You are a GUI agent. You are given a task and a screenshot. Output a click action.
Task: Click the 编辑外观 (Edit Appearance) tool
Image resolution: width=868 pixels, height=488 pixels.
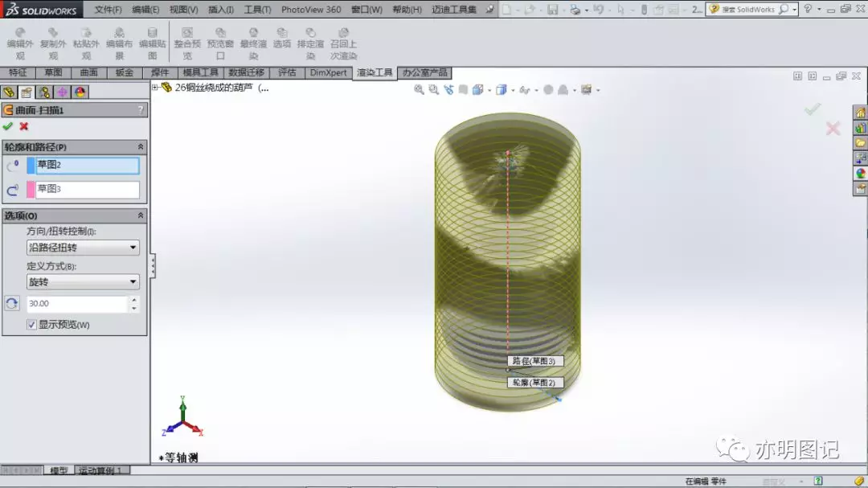(20, 43)
